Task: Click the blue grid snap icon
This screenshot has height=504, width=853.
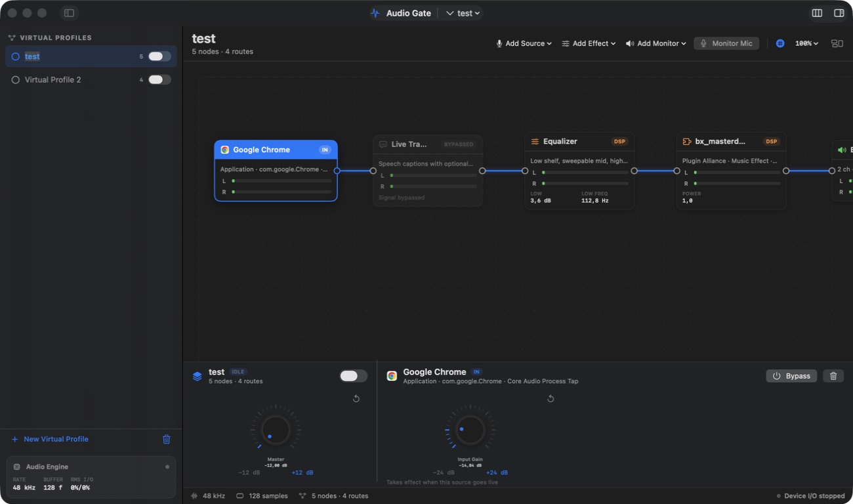Action: tap(780, 43)
